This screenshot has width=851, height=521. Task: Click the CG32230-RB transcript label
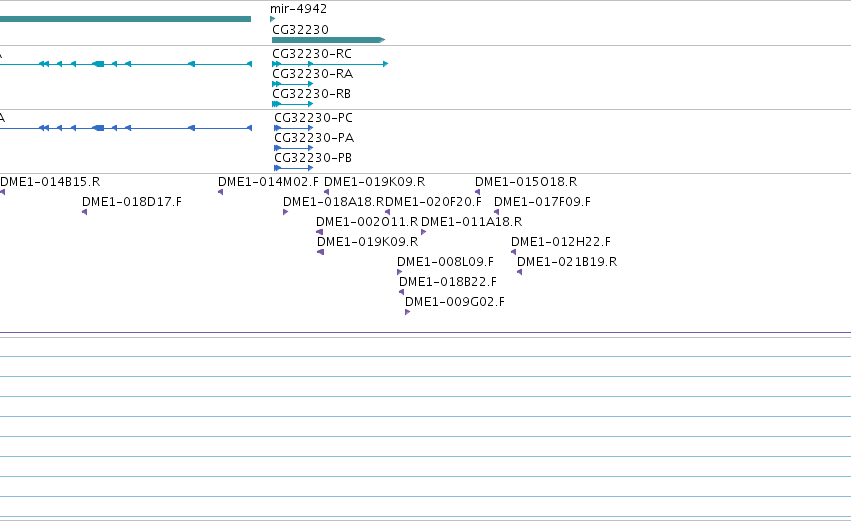[312, 94]
